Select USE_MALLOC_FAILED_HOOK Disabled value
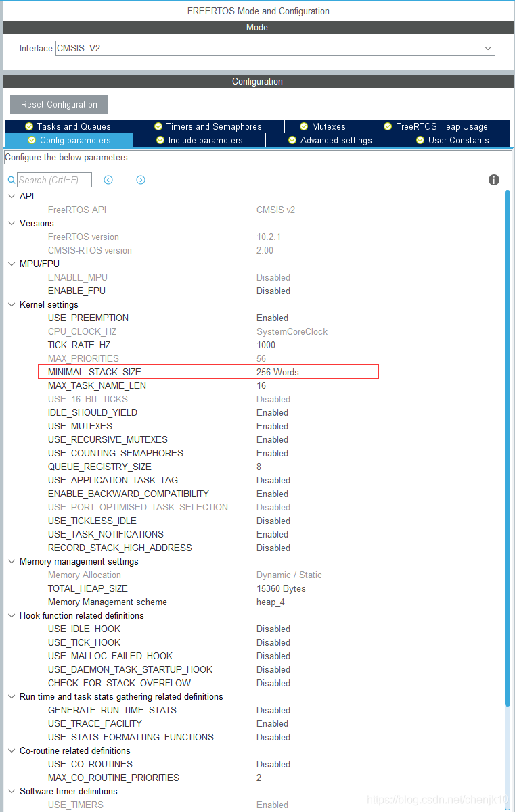Viewport: 515px width, 812px height. (273, 656)
